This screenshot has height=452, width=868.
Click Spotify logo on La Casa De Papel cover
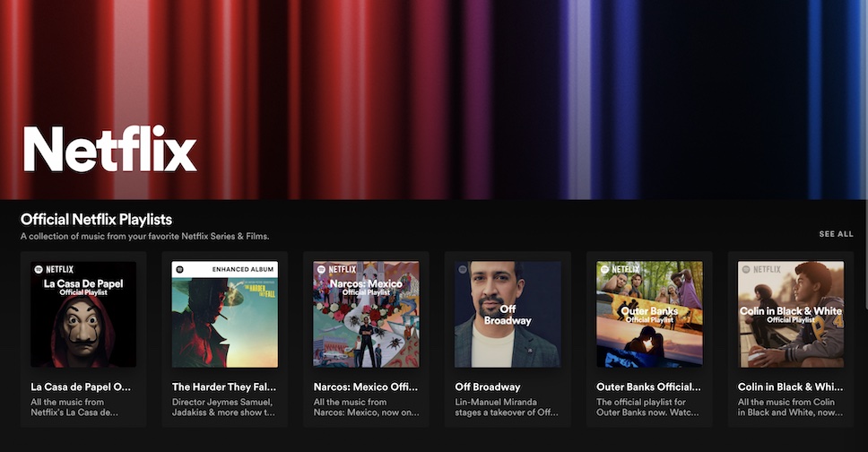coord(39,269)
